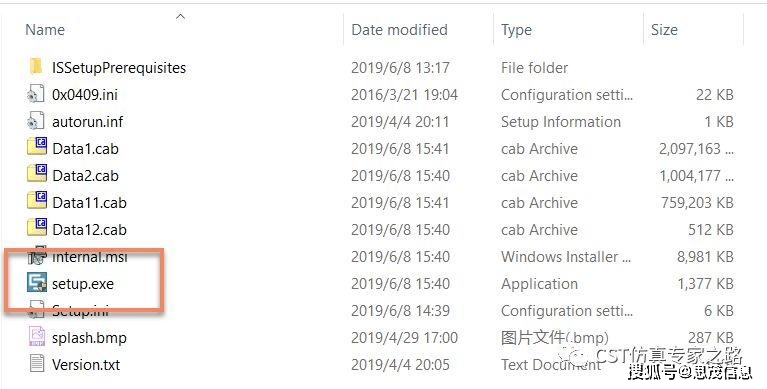Click the splash.bmp image file icon
767x389 pixels.
click(37, 337)
